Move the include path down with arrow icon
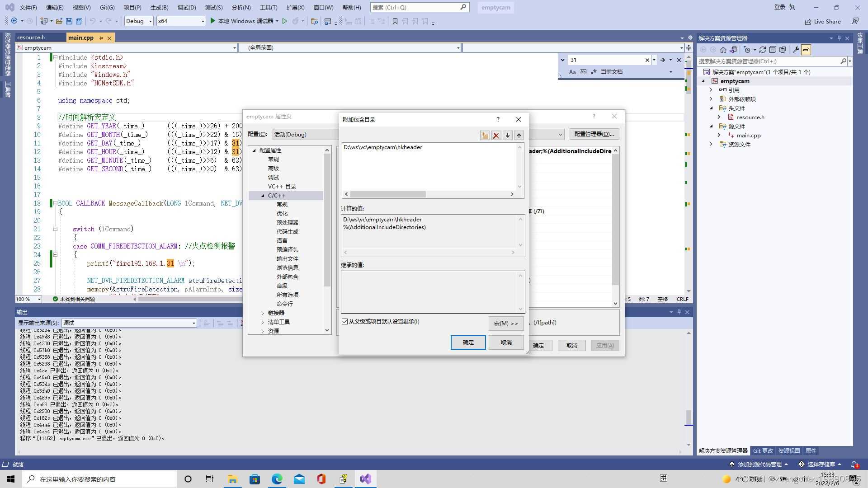This screenshot has width=868, height=488. [x=508, y=135]
